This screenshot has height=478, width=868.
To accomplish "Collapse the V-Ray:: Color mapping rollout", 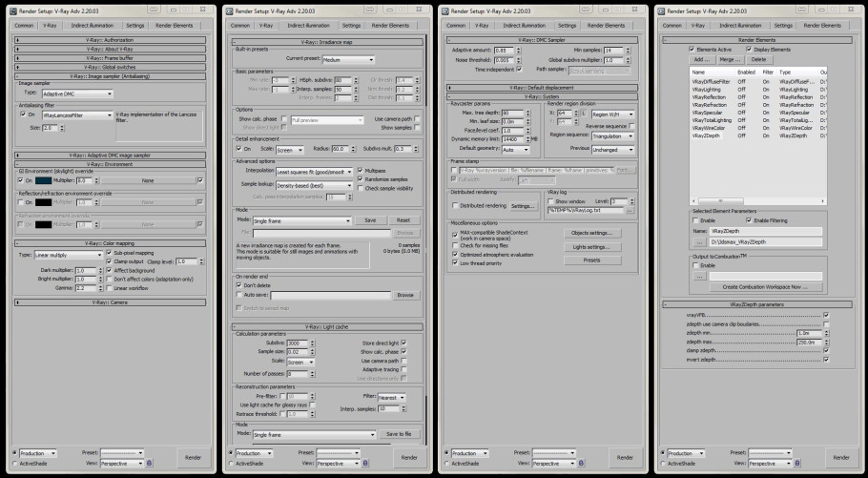I will tap(110, 243).
